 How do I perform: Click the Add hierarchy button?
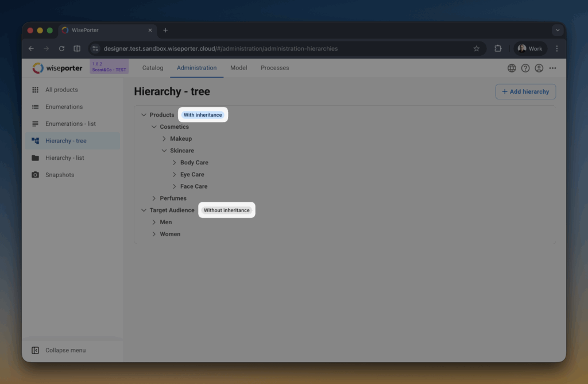pos(525,91)
